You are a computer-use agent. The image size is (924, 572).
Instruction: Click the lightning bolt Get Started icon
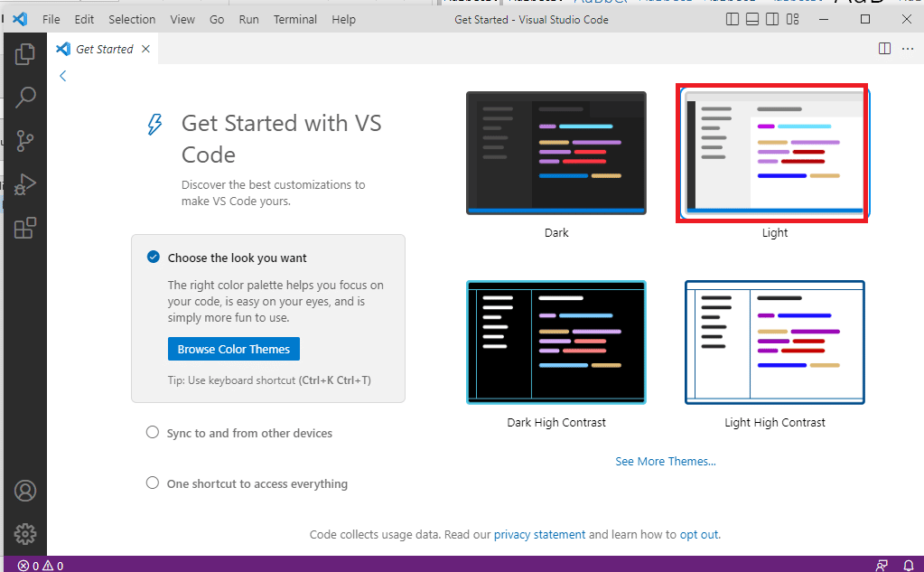coord(154,124)
